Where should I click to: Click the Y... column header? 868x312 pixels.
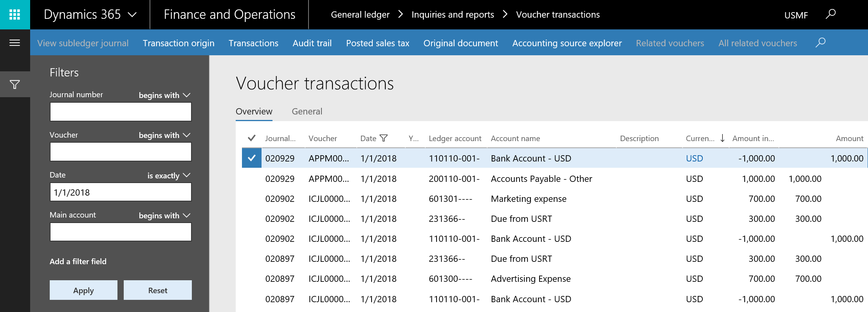(x=413, y=138)
